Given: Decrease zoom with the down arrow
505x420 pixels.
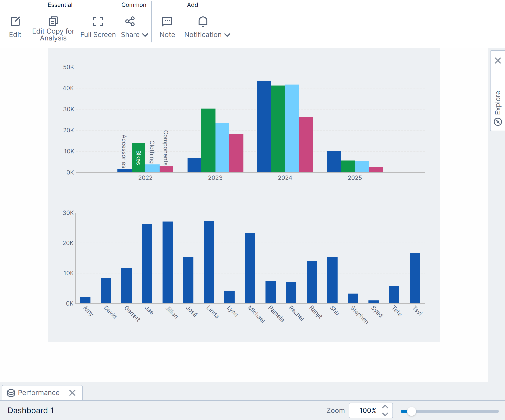Looking at the screenshot, I should click(385, 414).
